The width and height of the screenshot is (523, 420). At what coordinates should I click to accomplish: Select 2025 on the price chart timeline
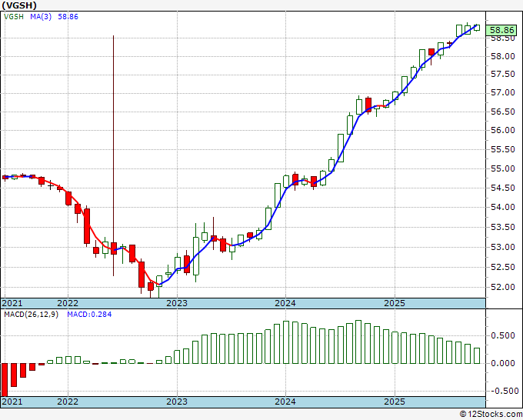click(x=395, y=303)
